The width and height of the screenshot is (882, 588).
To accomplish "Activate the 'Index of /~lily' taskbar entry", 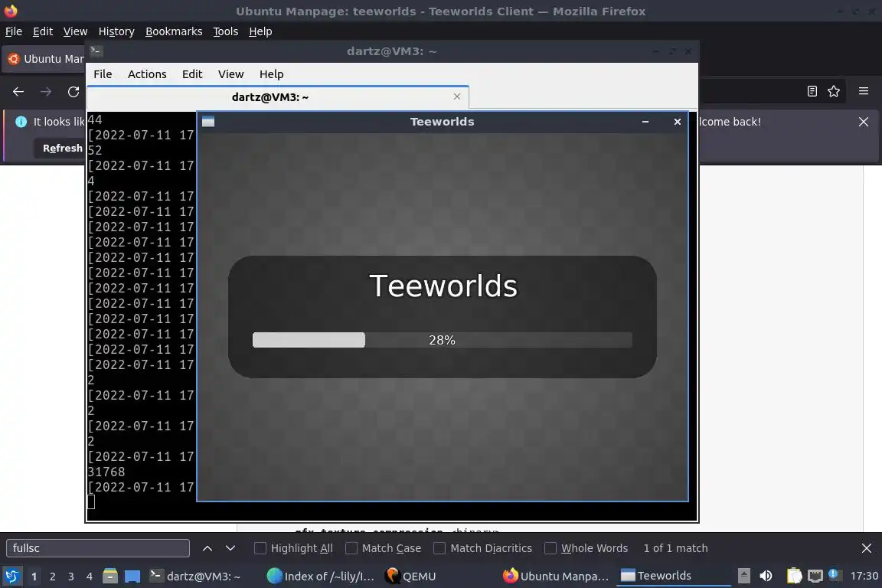I will (321, 577).
